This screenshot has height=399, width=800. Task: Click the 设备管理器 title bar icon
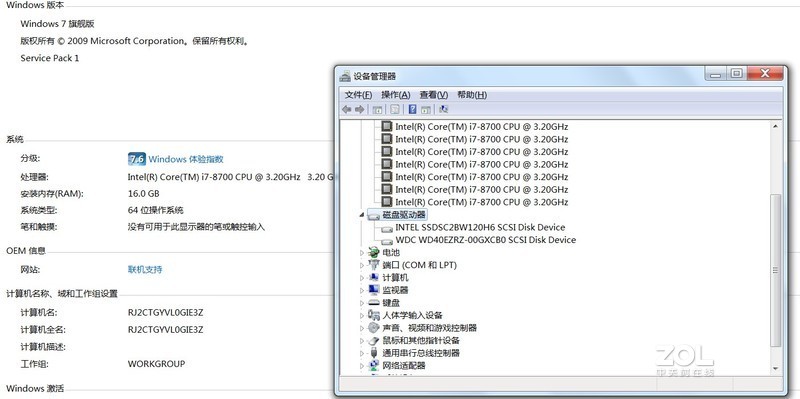coord(345,76)
